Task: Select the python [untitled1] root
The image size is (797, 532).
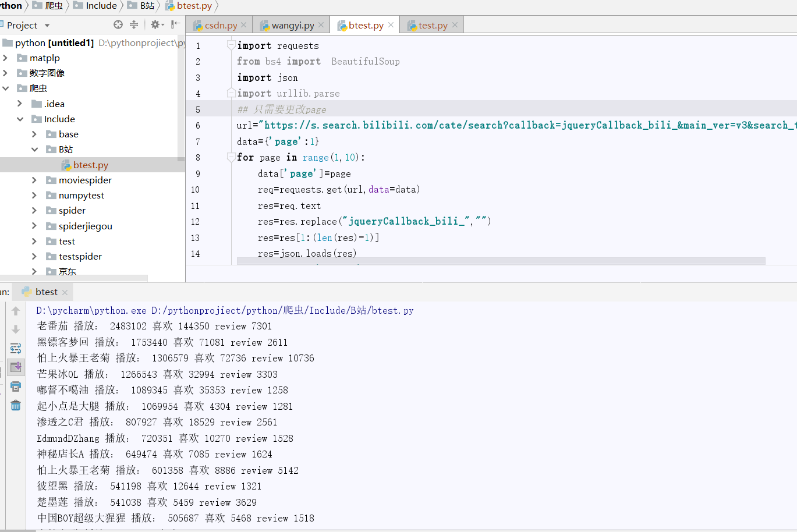Action: (x=54, y=42)
